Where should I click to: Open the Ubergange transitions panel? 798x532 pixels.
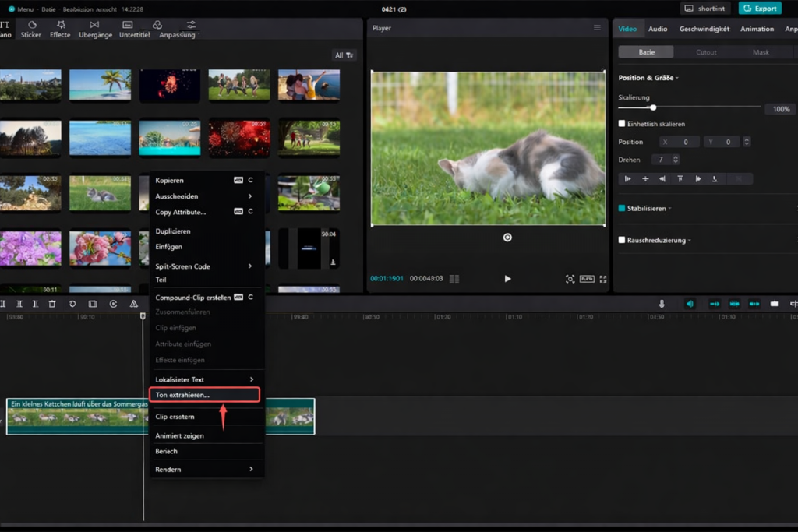(95, 30)
